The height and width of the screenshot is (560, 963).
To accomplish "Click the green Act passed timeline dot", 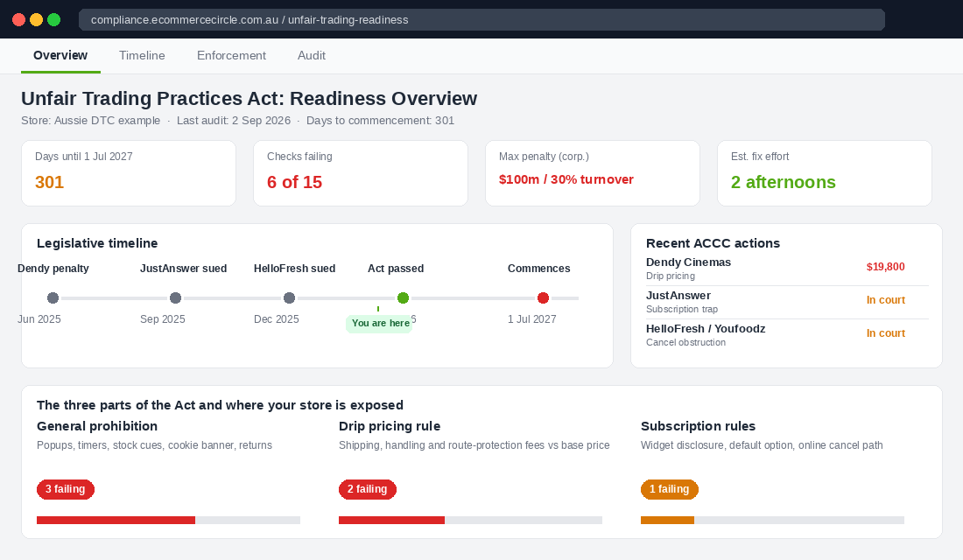I will pos(403,297).
